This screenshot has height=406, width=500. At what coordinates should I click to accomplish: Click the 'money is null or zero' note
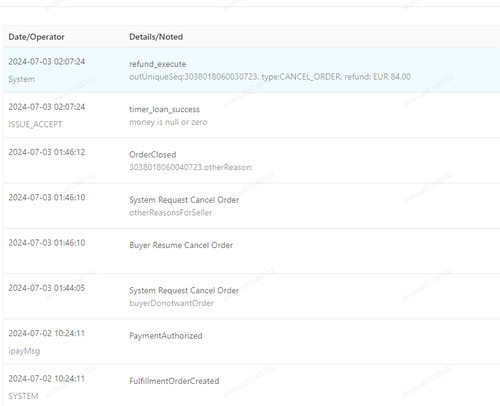click(x=168, y=122)
